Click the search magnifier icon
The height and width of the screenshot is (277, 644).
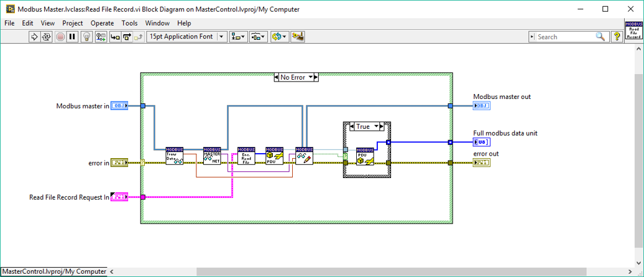point(600,37)
